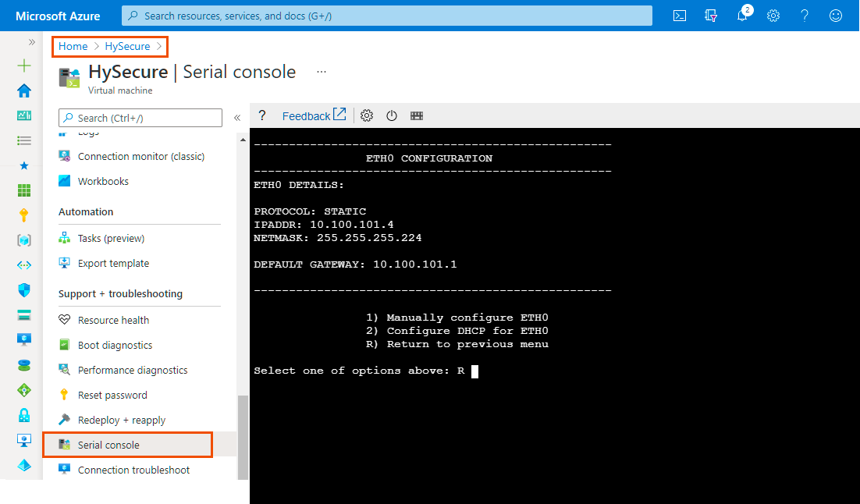Open Dashboard icon in left sidebar

(x=24, y=115)
